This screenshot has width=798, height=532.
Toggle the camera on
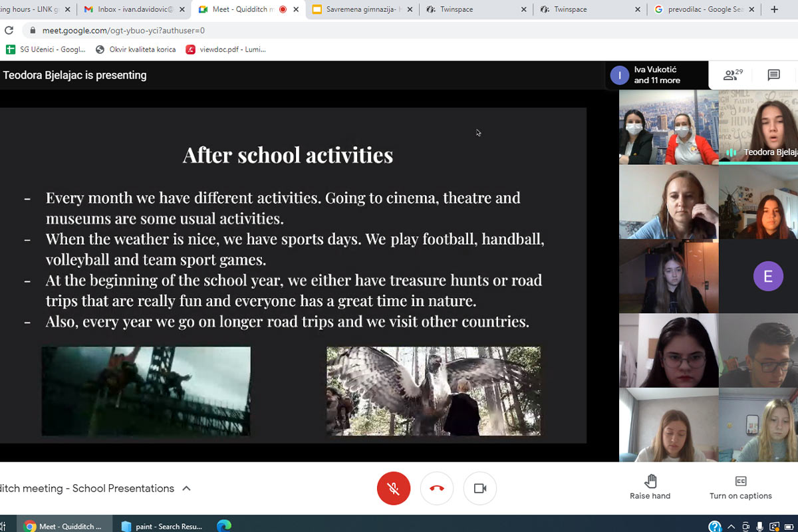tap(480, 489)
